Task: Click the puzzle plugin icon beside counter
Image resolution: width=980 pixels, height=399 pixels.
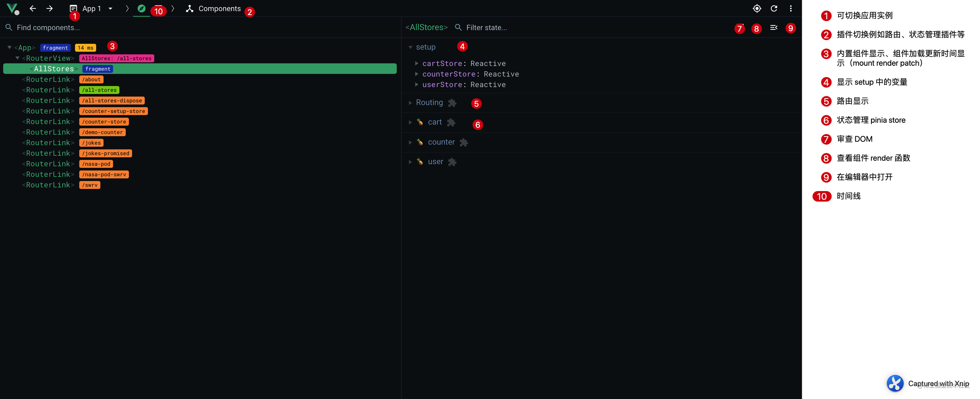Action: point(464,142)
